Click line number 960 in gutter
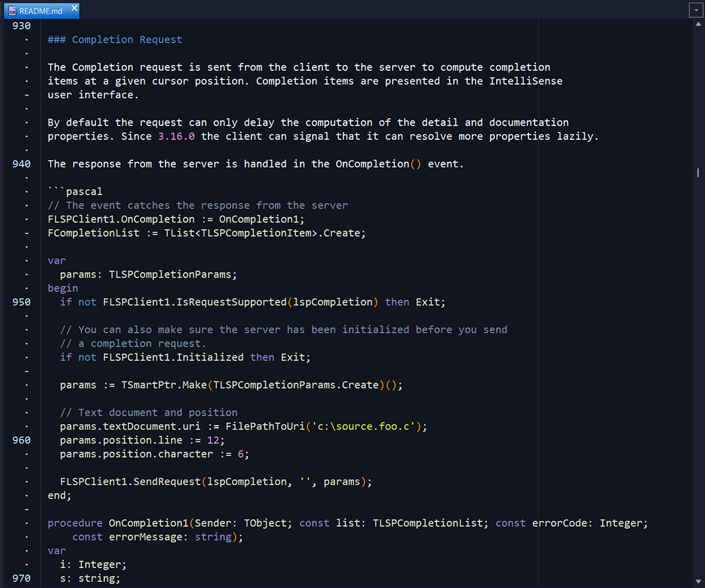Screen dimensions: 705x588 click(22, 441)
